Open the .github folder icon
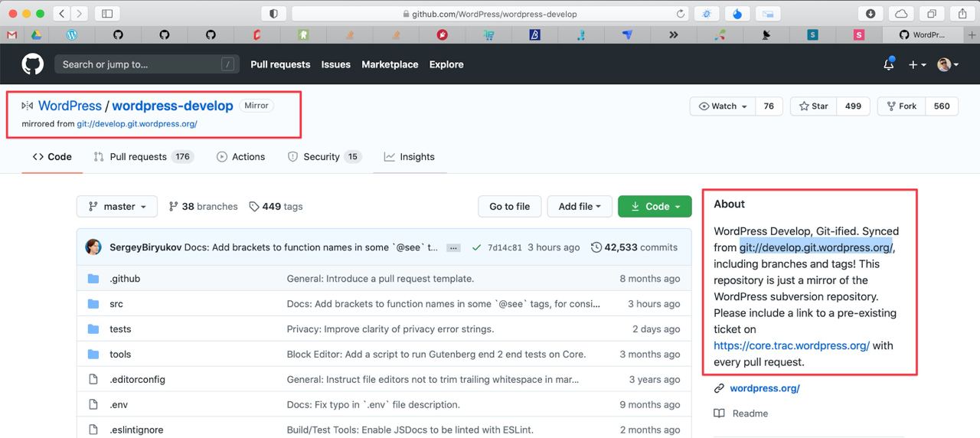The height and width of the screenshot is (438, 980). [x=93, y=279]
